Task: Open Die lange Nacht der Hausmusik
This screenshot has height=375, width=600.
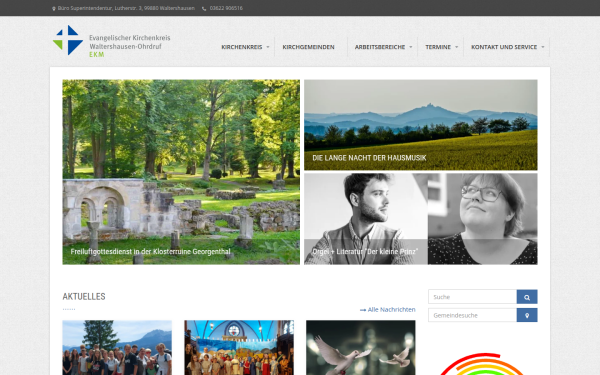Action: pos(369,158)
